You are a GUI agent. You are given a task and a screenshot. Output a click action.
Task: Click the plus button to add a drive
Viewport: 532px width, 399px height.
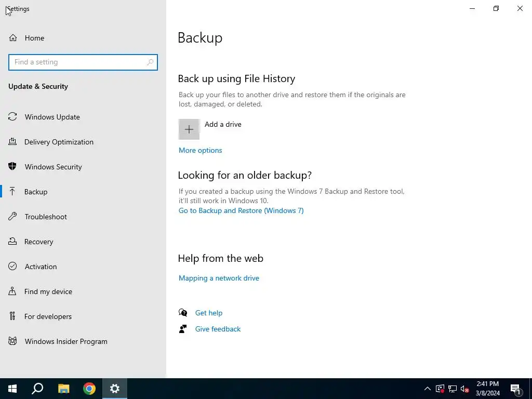[189, 129]
